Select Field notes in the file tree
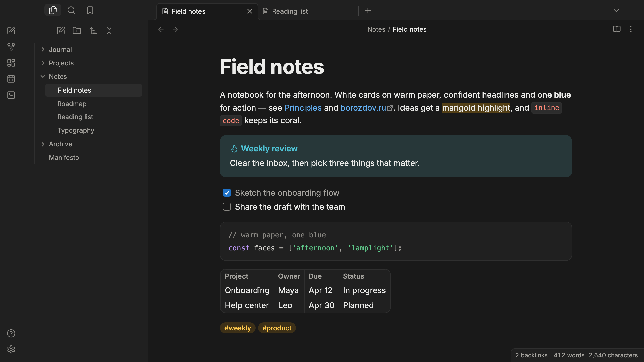The width and height of the screenshot is (644, 362). pos(94,90)
